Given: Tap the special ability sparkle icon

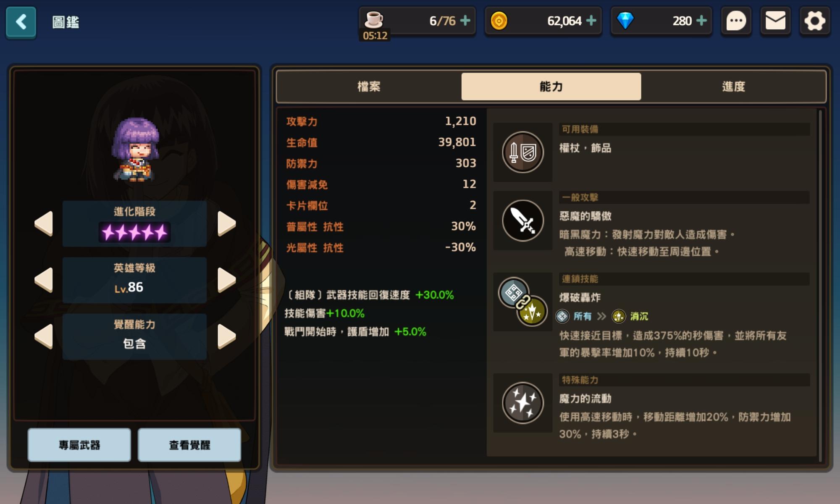Looking at the screenshot, I should coord(523,403).
